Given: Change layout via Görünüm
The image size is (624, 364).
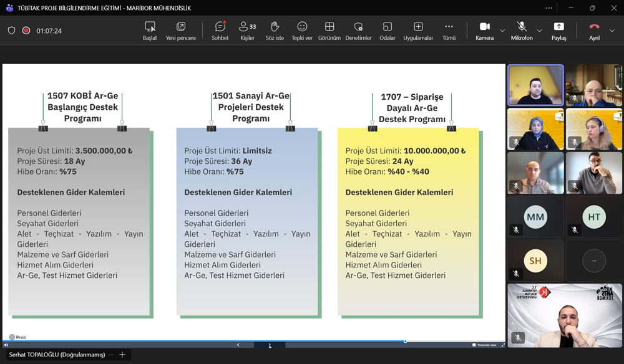Looking at the screenshot, I should (x=329, y=31).
